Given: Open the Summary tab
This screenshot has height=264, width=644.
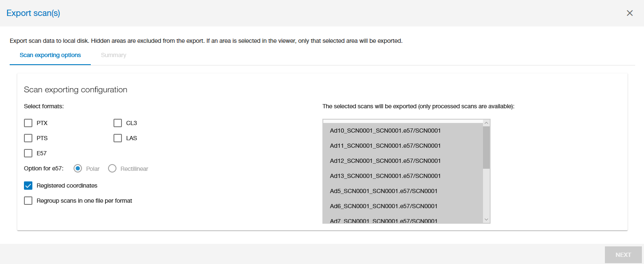Looking at the screenshot, I should point(113,55).
